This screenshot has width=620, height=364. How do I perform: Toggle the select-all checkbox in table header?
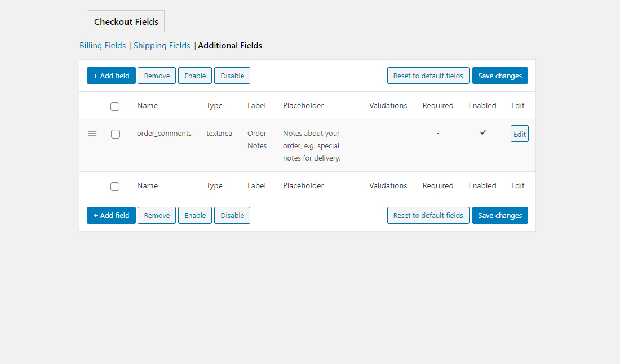click(115, 106)
